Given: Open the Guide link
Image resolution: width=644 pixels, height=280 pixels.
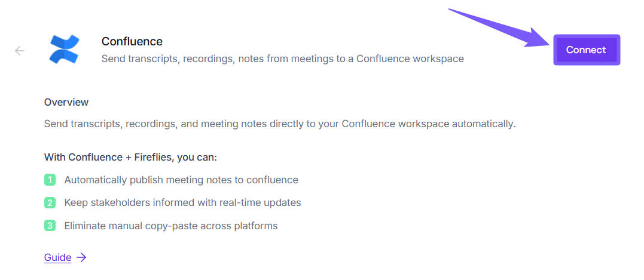Looking at the screenshot, I should [57, 257].
